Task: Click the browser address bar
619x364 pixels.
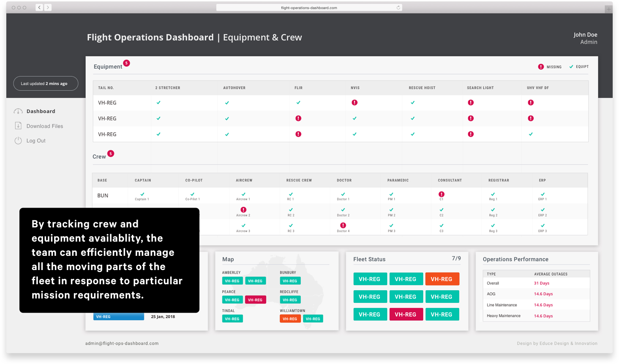Action: click(309, 8)
